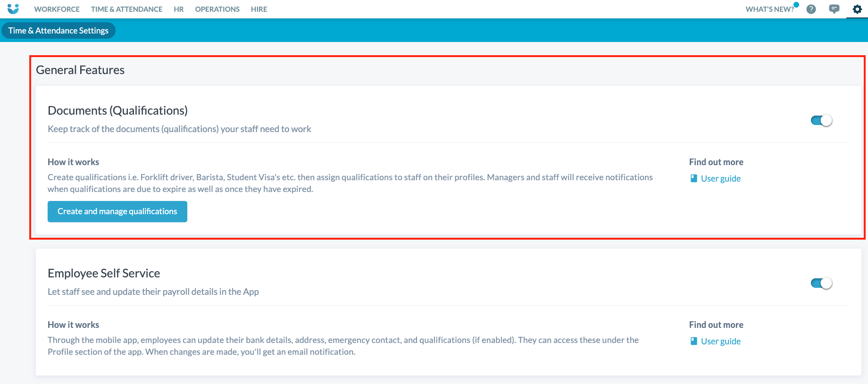This screenshot has height=384, width=868.
Task: Open the User guide link for Documents
Action: pos(720,178)
